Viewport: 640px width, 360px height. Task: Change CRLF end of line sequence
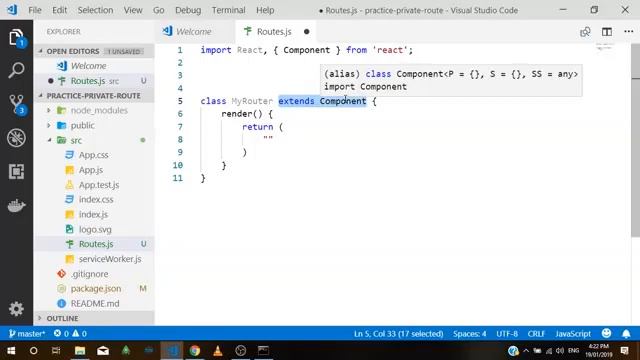tap(536, 333)
